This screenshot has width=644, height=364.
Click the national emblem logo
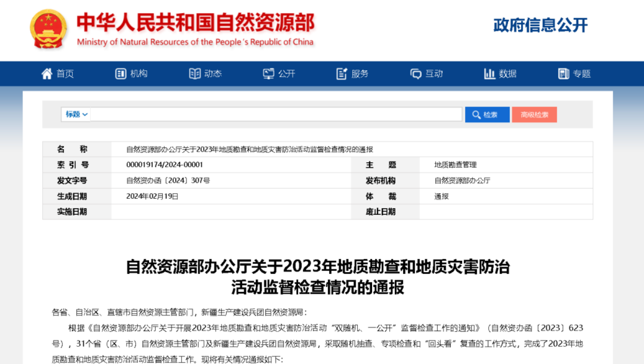click(48, 29)
